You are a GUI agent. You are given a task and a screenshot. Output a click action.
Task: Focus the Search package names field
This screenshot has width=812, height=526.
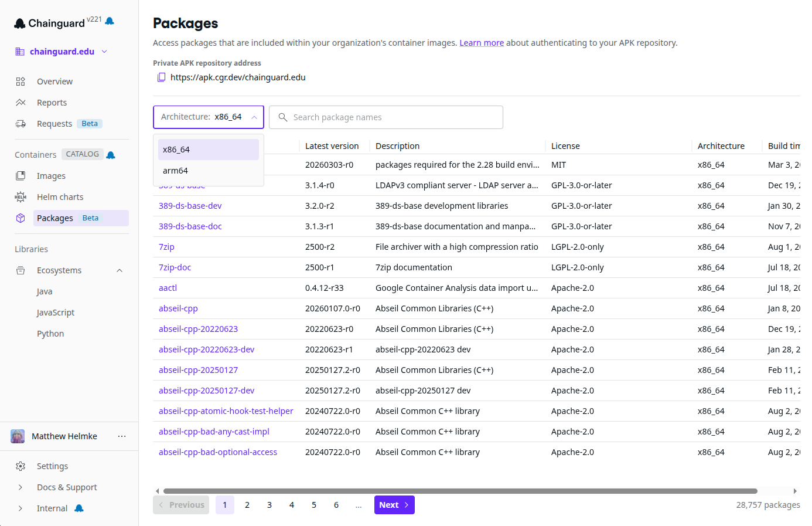point(393,117)
